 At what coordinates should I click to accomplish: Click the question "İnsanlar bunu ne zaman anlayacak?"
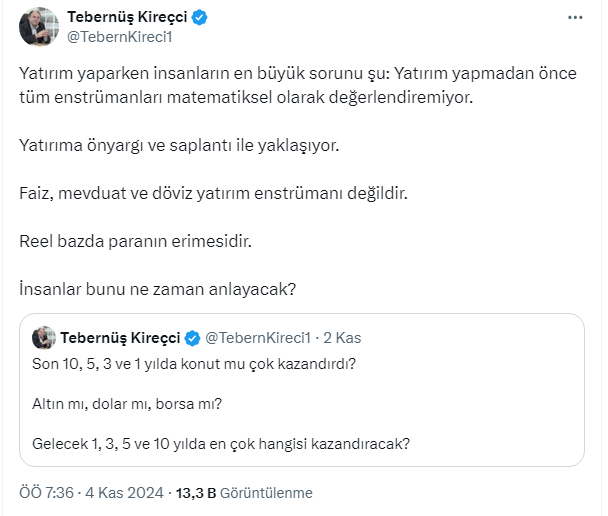(158, 290)
